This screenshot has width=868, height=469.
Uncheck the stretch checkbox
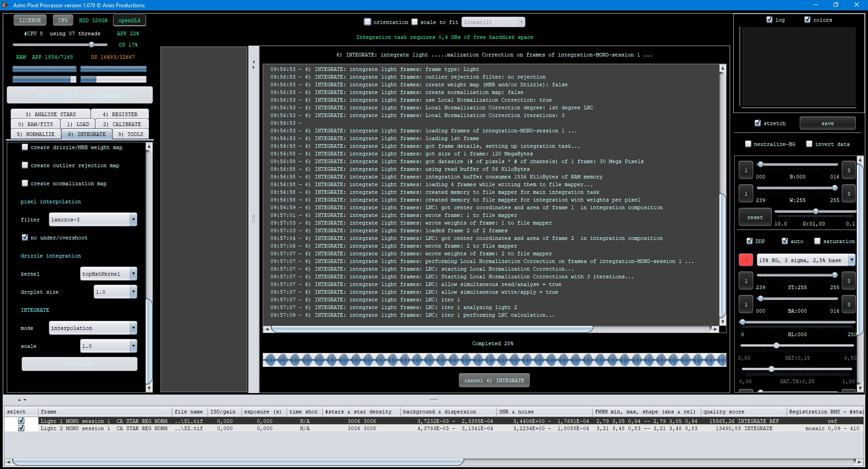pos(758,123)
